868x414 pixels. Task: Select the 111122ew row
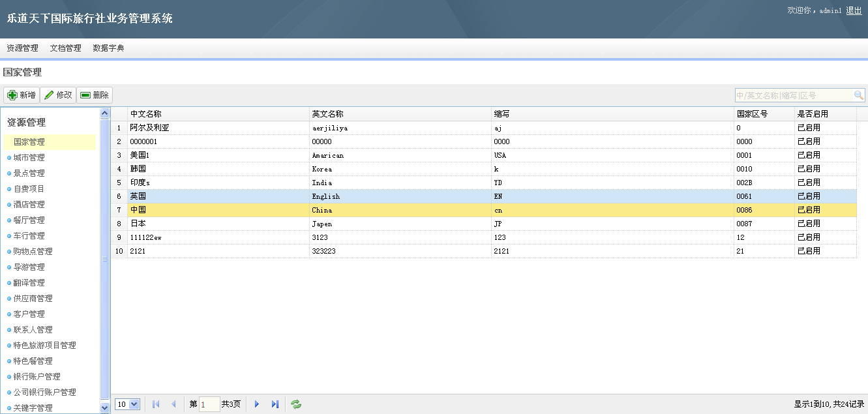(483, 237)
